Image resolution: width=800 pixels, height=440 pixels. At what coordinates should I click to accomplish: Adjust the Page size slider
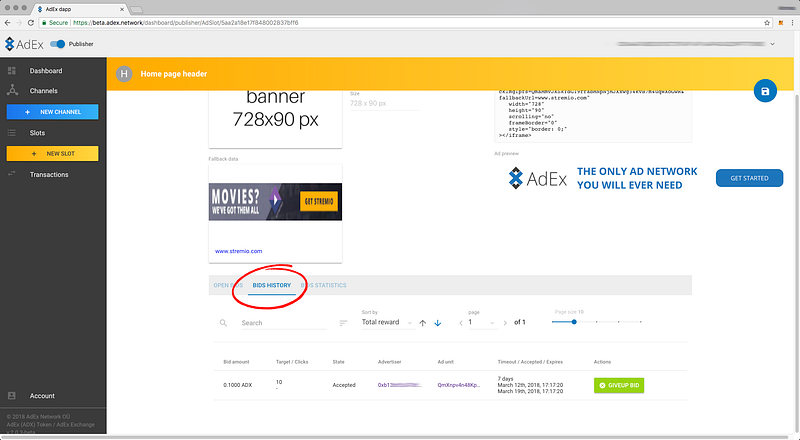click(596, 322)
